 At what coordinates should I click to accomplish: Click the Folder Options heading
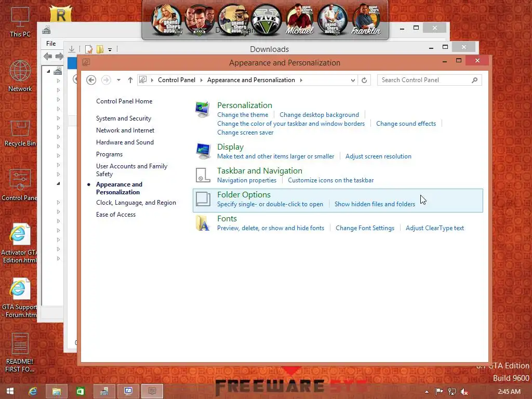click(x=244, y=194)
